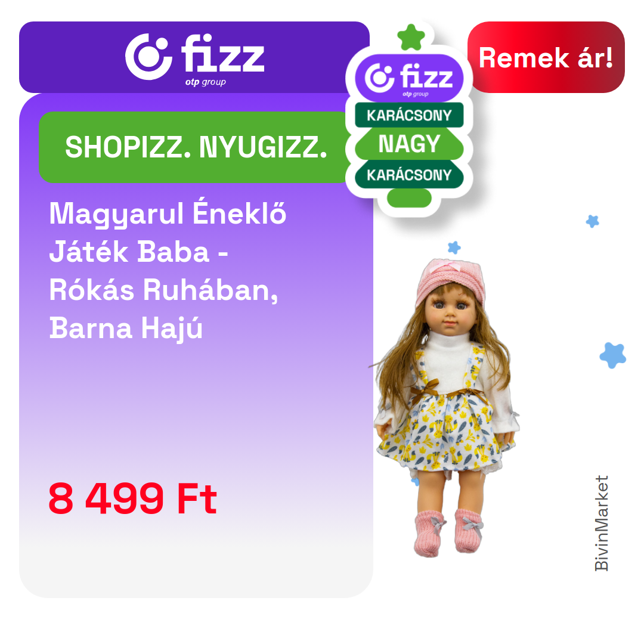
Task: Click the NAGY green tree label
Action: 409,144
